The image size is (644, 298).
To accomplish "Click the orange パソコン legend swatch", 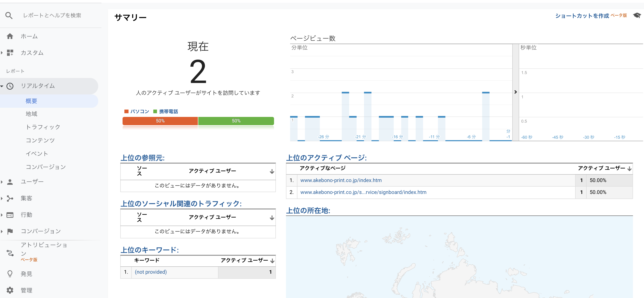I will click(x=126, y=111).
